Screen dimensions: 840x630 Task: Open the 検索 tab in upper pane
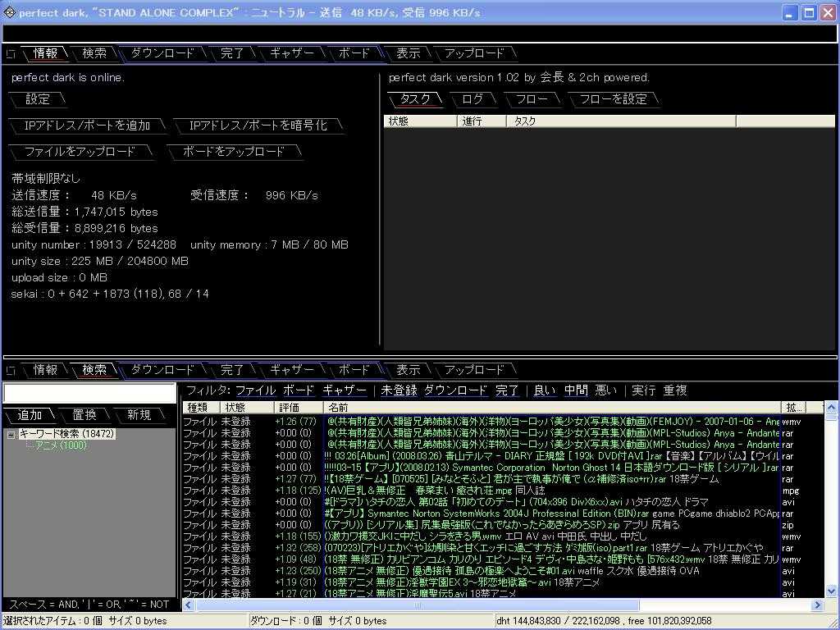94,53
